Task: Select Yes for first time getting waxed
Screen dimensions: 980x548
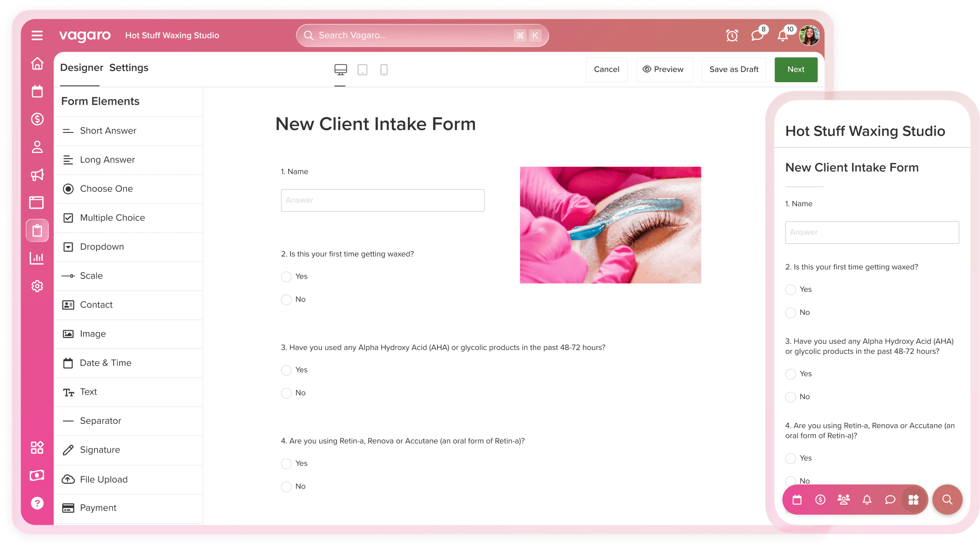Action: click(x=286, y=277)
